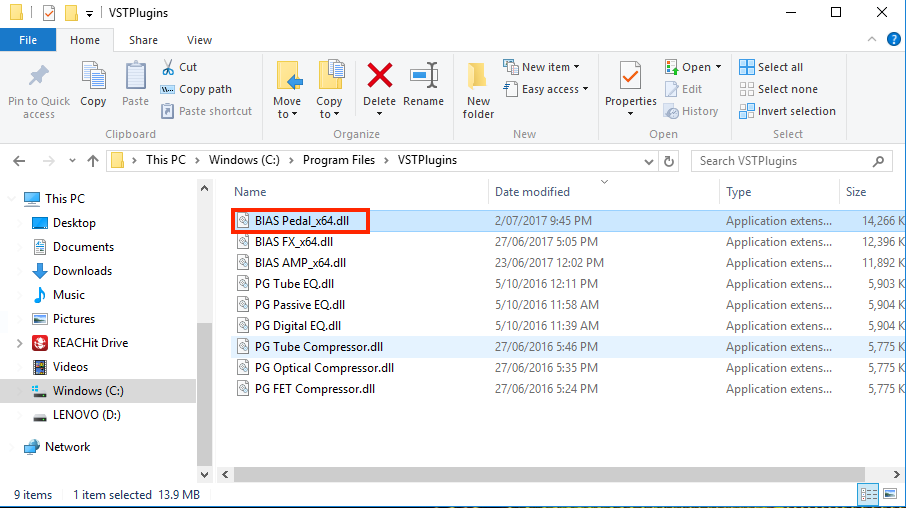The image size is (906, 508).
Task: Select PG Tube Compressor.dll file
Action: pos(318,347)
